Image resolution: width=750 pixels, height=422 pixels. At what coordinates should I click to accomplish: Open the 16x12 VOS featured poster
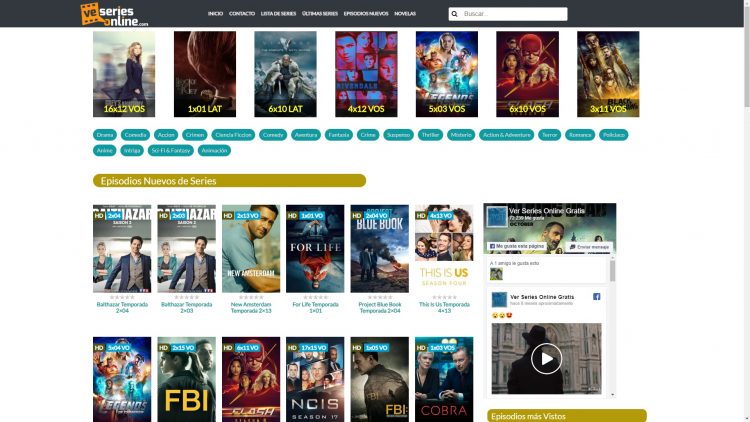click(x=124, y=74)
